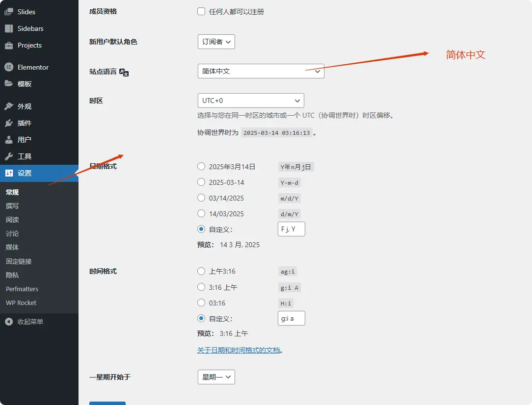Expand the 站点语言 简体中文 dropdown
This screenshot has height=405, width=532.
point(261,71)
